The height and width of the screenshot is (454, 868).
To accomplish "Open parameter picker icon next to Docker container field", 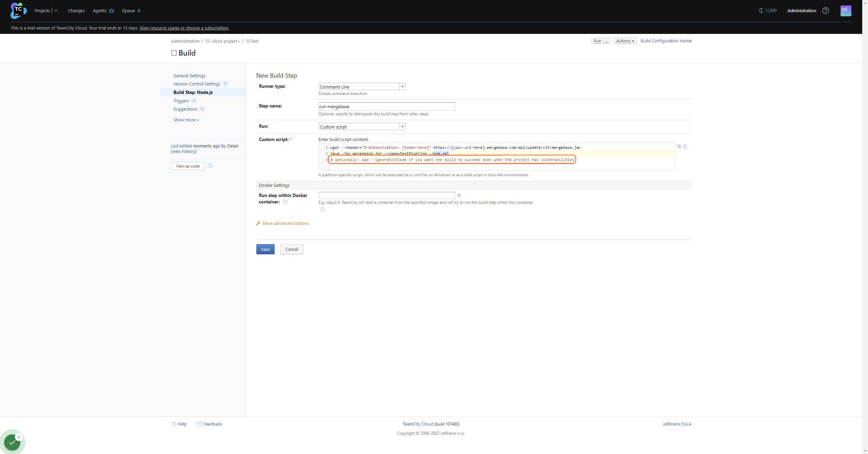I will click(x=459, y=196).
